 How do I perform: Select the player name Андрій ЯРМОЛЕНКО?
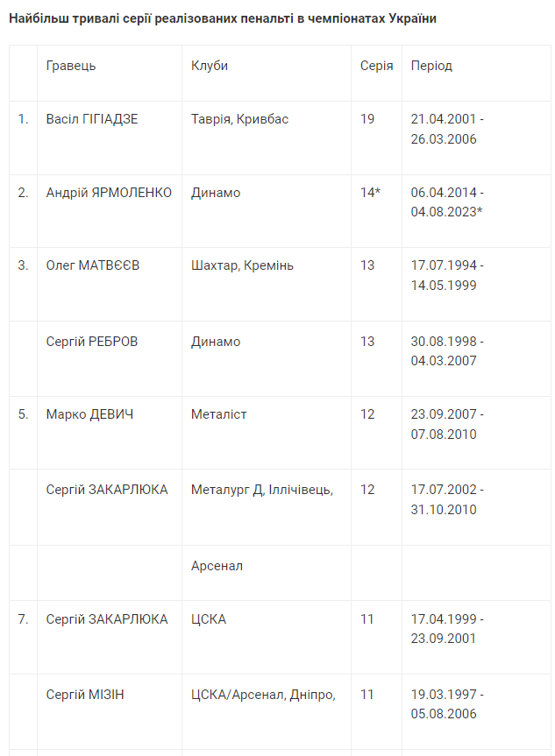click(x=109, y=193)
